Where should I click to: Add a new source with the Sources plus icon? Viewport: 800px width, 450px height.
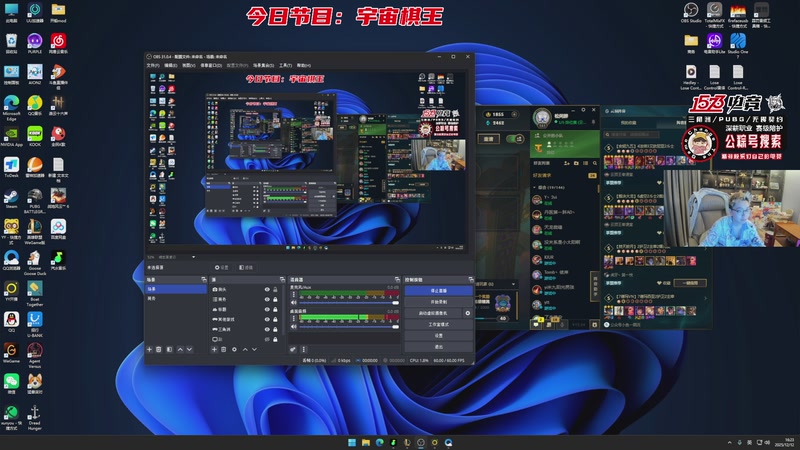coord(214,349)
